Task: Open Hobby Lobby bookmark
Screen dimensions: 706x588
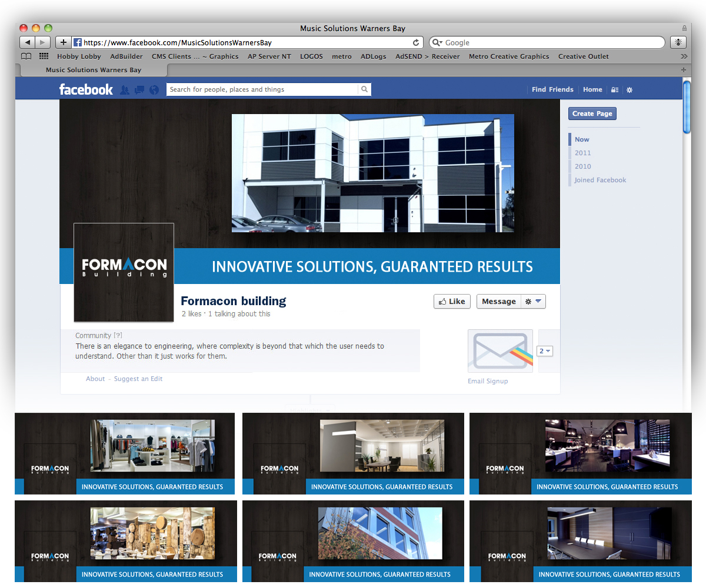Action: click(x=79, y=56)
